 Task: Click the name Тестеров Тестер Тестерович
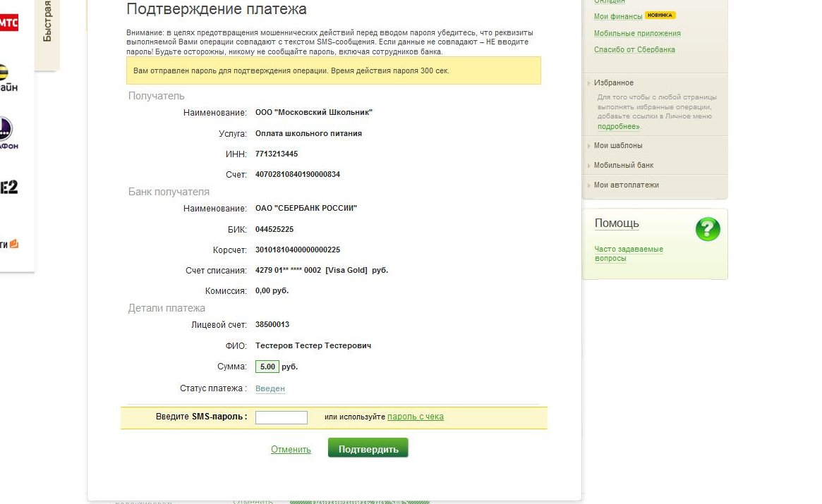tap(313, 346)
